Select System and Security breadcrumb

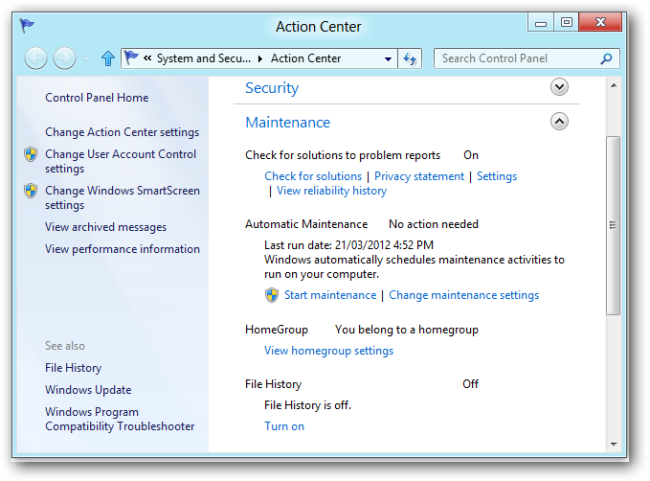tap(204, 58)
